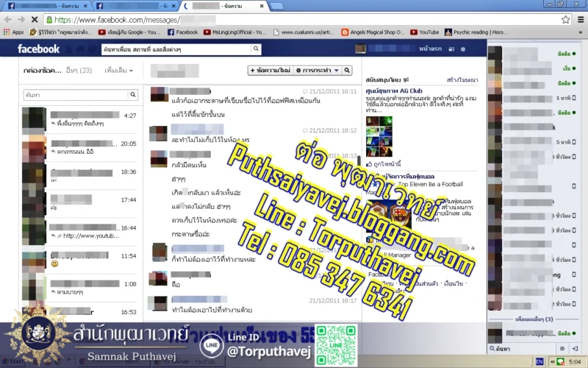
Task: Click the 21/12/2011 18:17 message timestamp
Action: pyautogui.click(x=333, y=300)
